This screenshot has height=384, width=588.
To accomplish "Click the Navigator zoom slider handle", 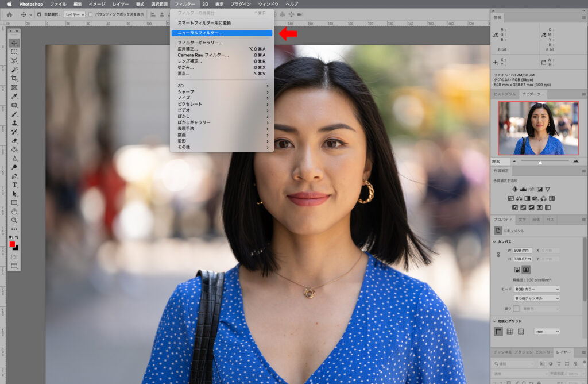I will (x=540, y=162).
